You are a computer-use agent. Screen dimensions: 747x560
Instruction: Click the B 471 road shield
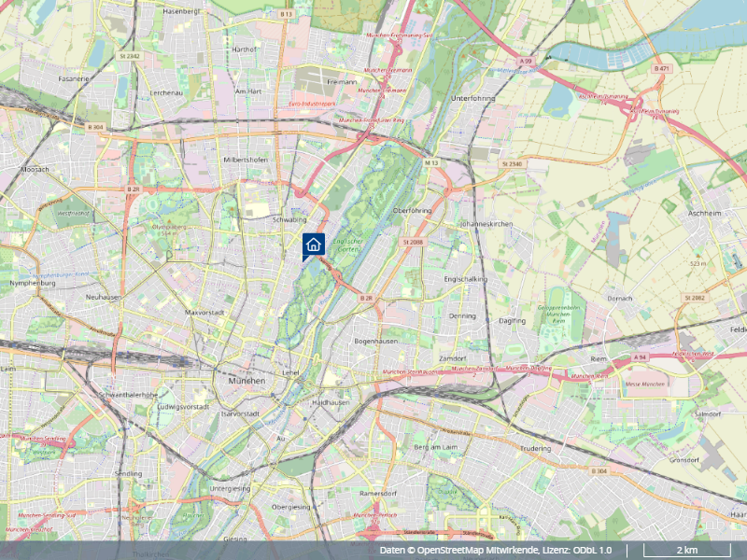pyautogui.click(x=662, y=68)
